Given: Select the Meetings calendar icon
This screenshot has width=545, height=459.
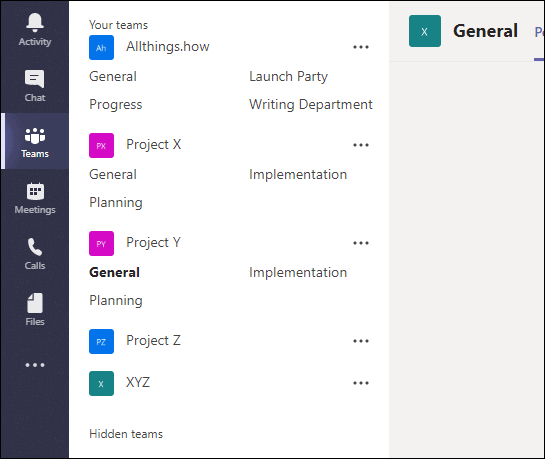Looking at the screenshot, I should click(35, 191).
